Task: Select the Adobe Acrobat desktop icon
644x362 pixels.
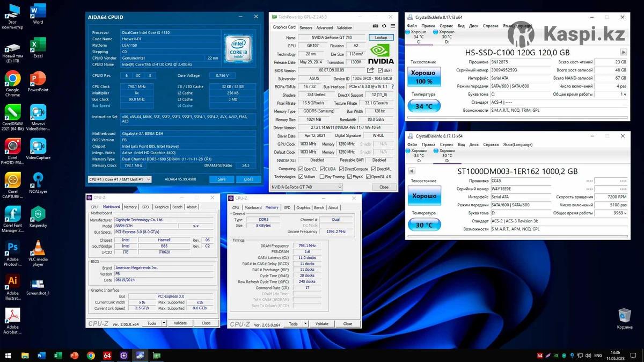Action: (12, 321)
